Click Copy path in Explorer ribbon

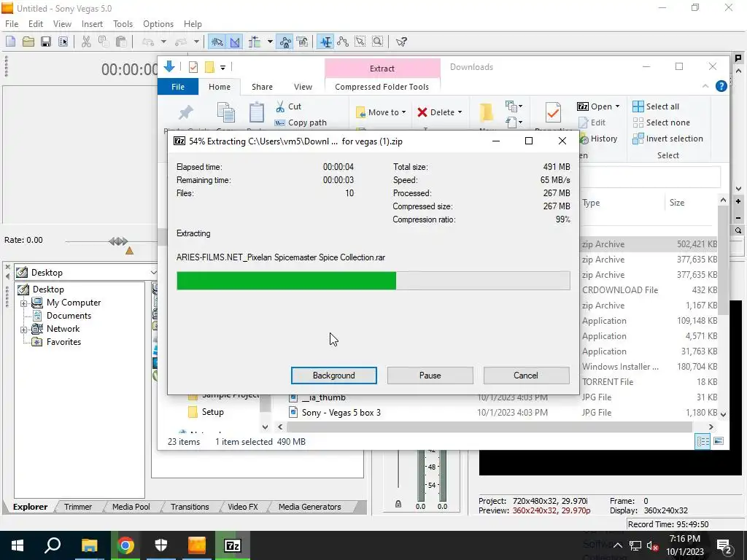[301, 122]
